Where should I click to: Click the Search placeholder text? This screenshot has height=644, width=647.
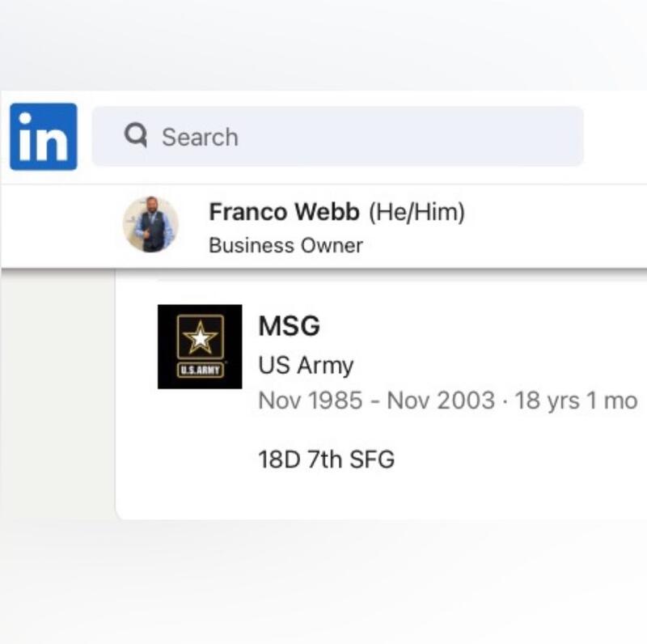click(200, 137)
